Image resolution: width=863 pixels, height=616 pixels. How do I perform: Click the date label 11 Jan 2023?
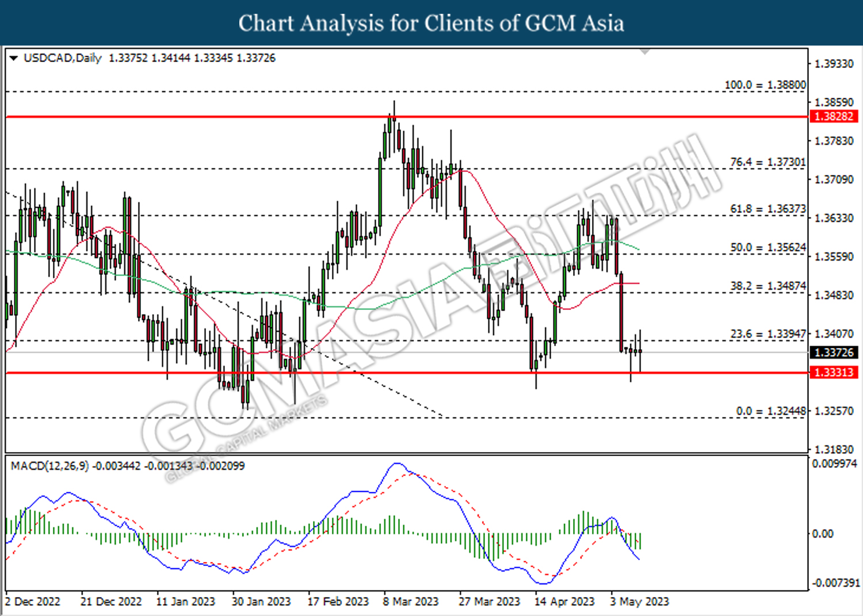(x=185, y=602)
